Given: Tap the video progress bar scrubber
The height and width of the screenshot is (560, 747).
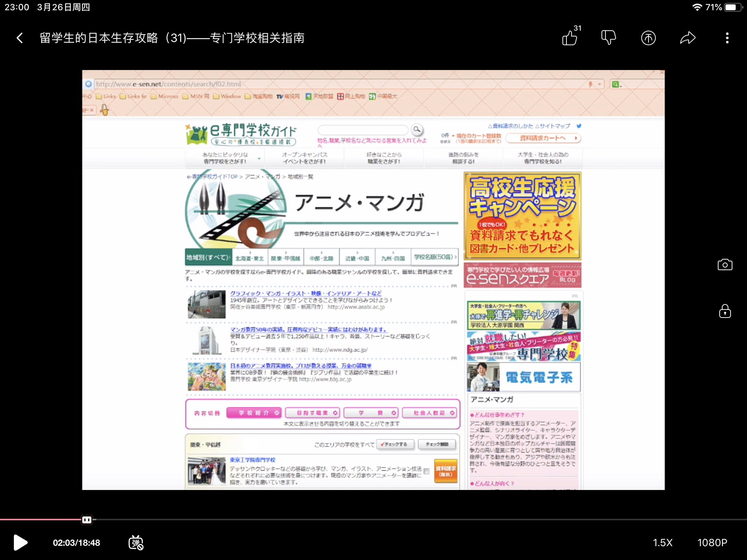Looking at the screenshot, I should [x=87, y=520].
